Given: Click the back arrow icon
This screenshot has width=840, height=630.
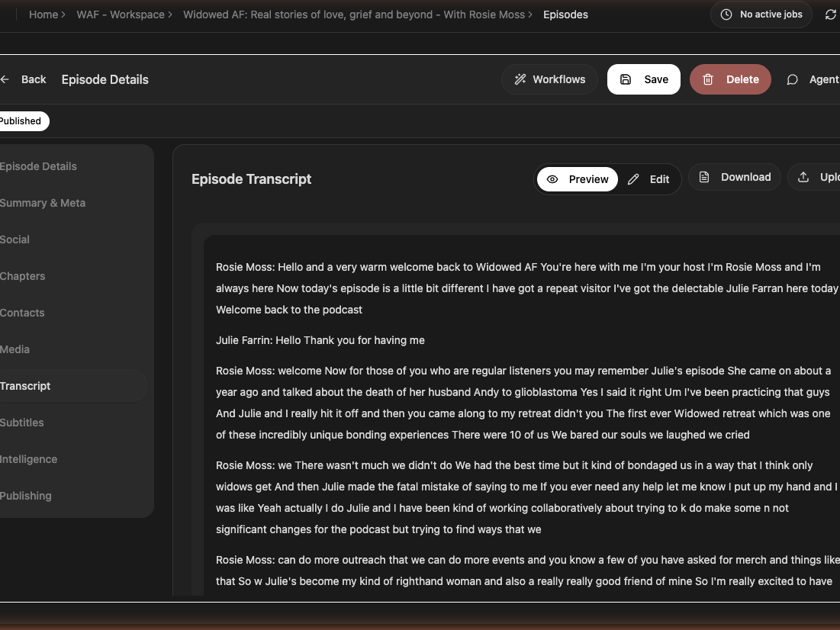Looking at the screenshot, I should [x=5, y=79].
